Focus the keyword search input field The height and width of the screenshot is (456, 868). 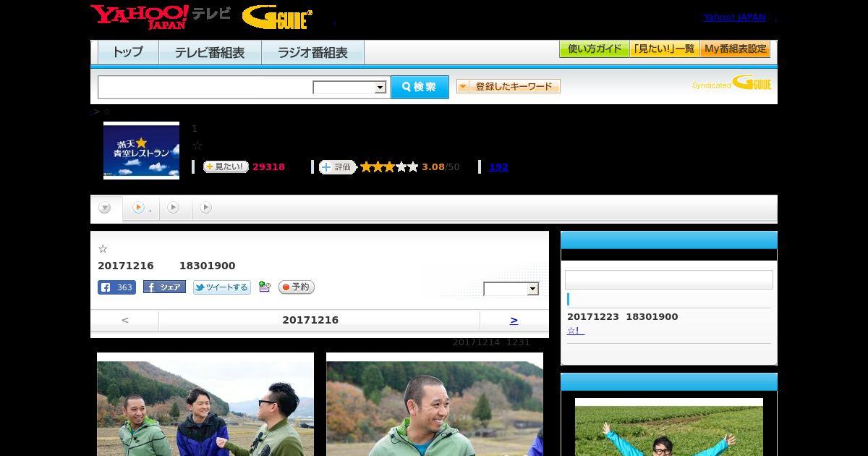pyautogui.click(x=205, y=87)
